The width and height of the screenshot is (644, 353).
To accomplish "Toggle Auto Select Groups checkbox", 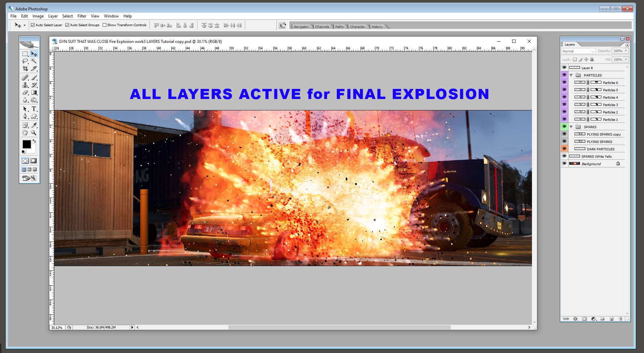I will pyautogui.click(x=67, y=25).
